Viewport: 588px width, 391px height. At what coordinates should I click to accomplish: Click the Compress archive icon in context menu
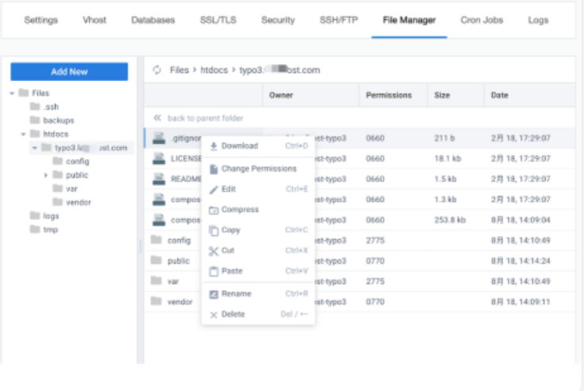tap(214, 210)
